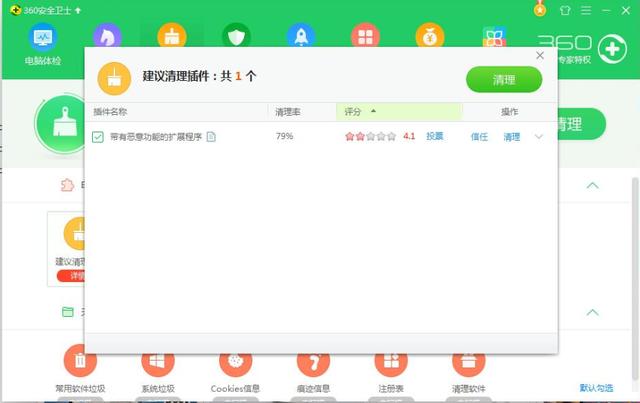Viewport: 640px width, 403px height.
Task: Collapse the plugin section with upper chevron
Action: 593,185
